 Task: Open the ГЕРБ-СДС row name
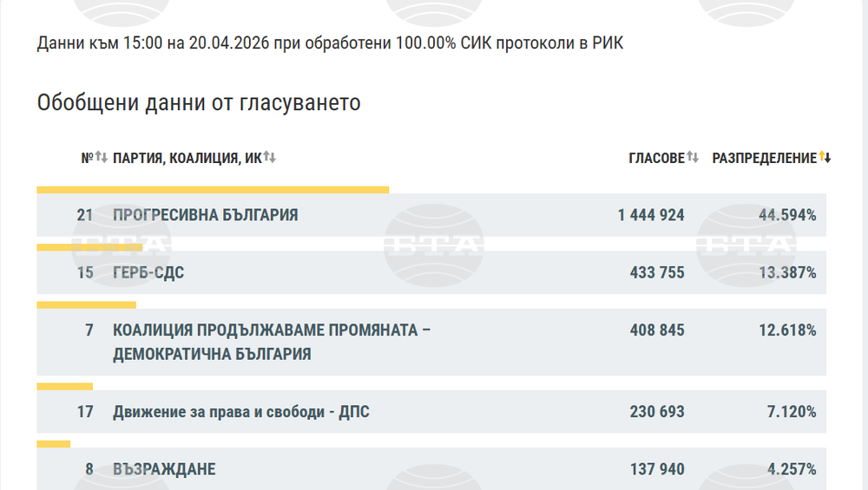tap(148, 272)
